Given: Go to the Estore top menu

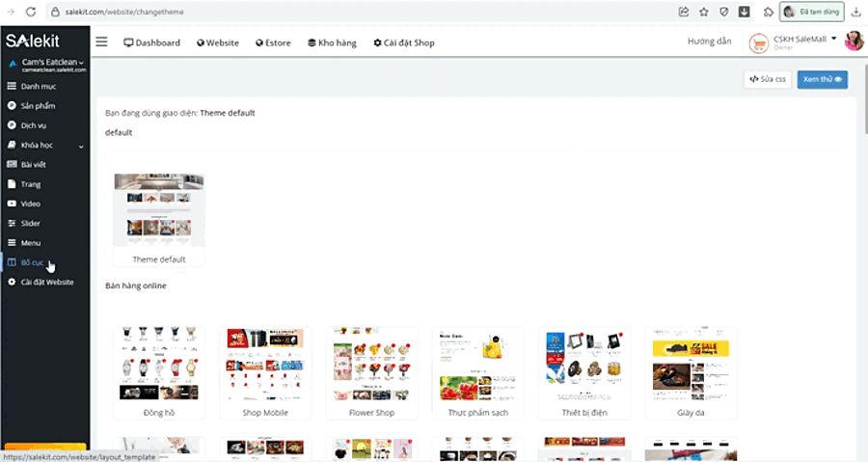Looking at the screenshot, I should pyautogui.click(x=273, y=42).
